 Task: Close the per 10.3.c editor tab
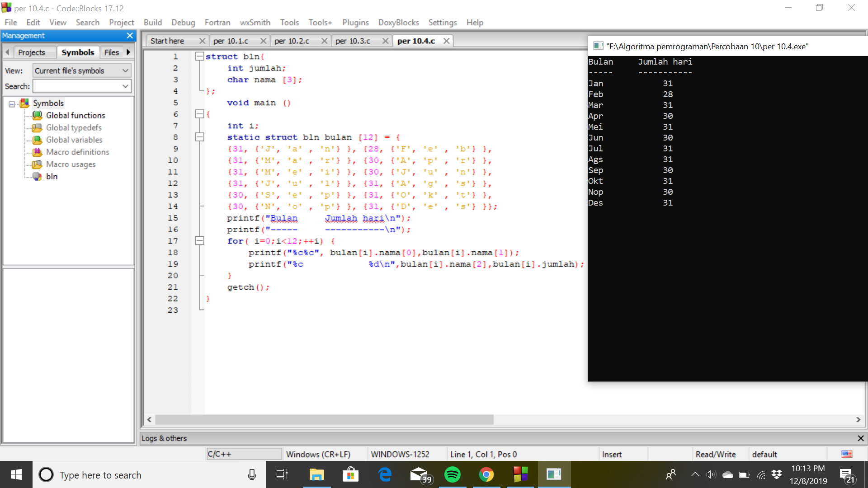(x=385, y=41)
